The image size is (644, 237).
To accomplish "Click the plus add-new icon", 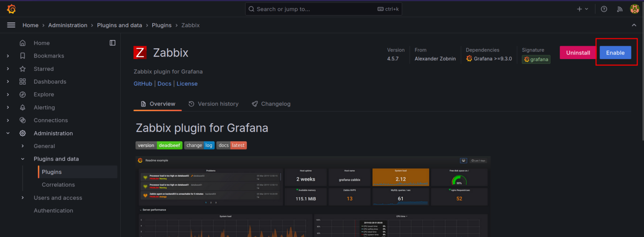I will tap(579, 9).
